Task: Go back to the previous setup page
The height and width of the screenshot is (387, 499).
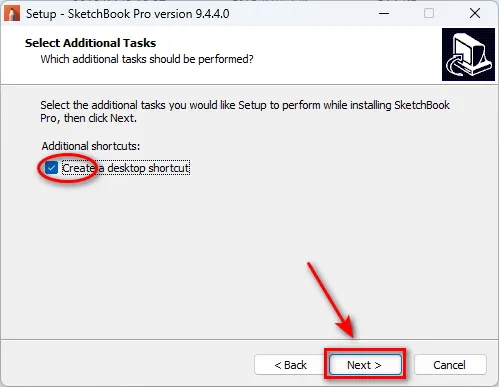Action: click(x=290, y=365)
